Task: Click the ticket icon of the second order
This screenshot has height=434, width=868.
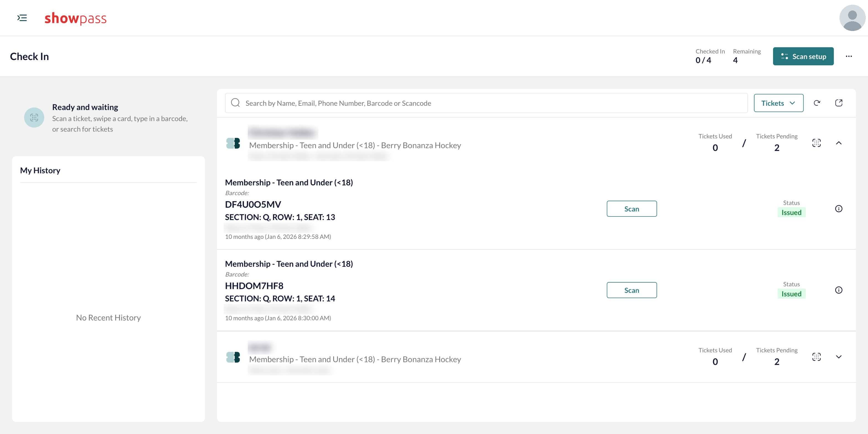Action: point(233,357)
